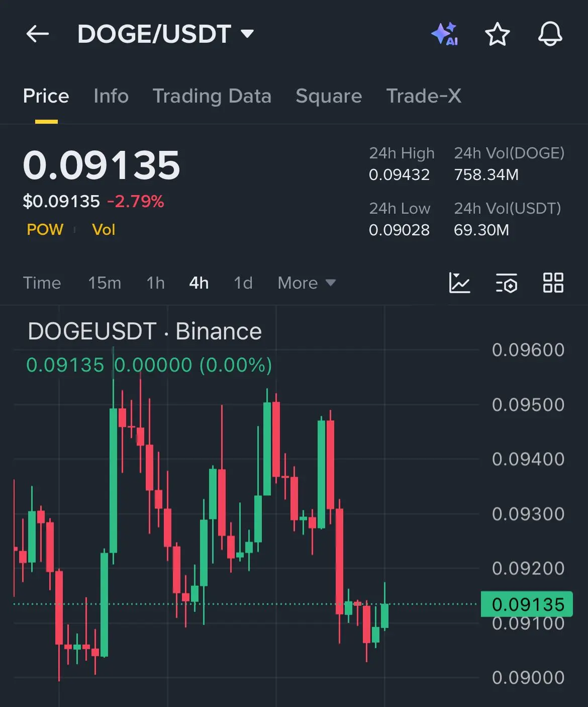Screen dimensions: 588x707
Task: Select the 1d chart interval
Action: 243,283
